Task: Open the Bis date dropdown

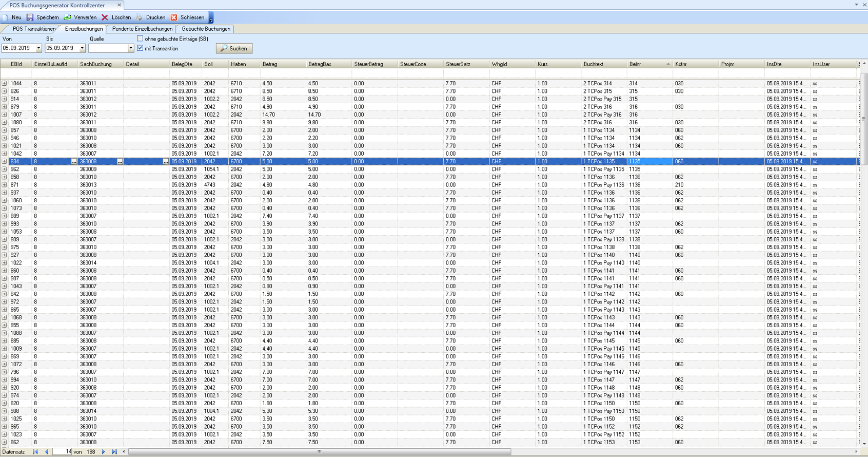Action: pos(82,48)
